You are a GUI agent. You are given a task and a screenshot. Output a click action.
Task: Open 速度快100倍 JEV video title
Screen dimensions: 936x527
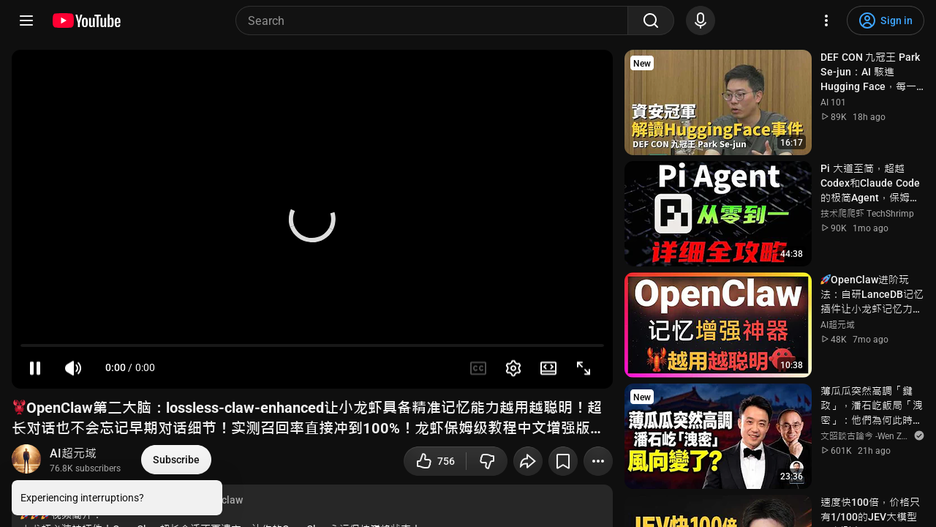tap(870, 510)
